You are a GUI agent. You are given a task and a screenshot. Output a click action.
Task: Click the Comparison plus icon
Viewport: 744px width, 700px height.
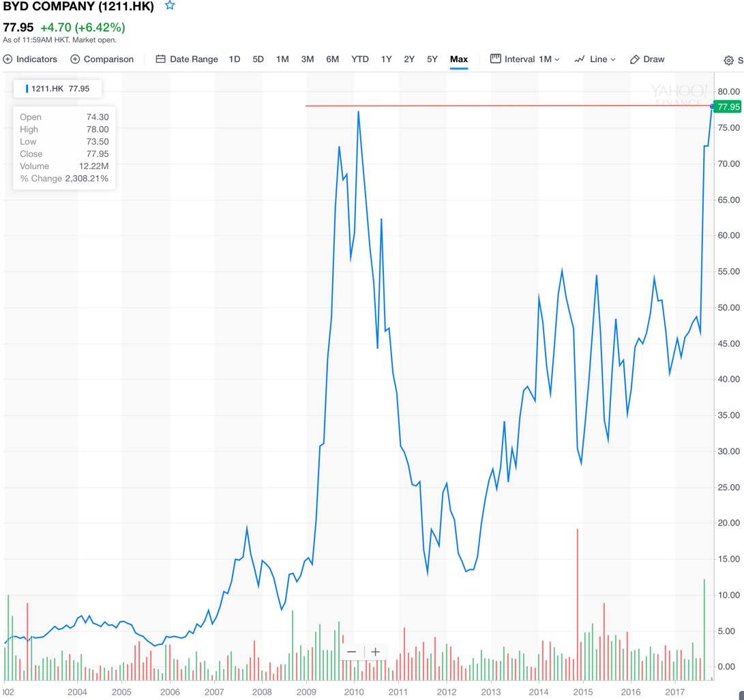coord(75,59)
